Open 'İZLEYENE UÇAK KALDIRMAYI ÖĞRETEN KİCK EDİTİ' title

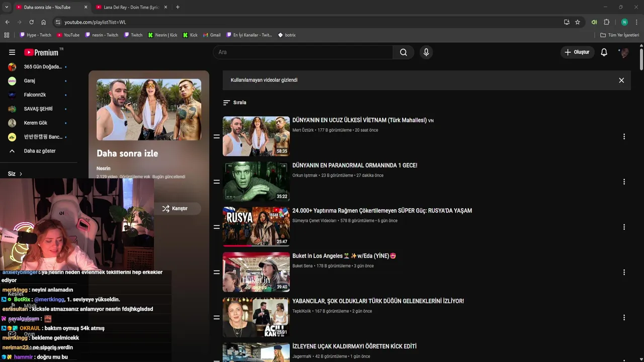coord(354,346)
